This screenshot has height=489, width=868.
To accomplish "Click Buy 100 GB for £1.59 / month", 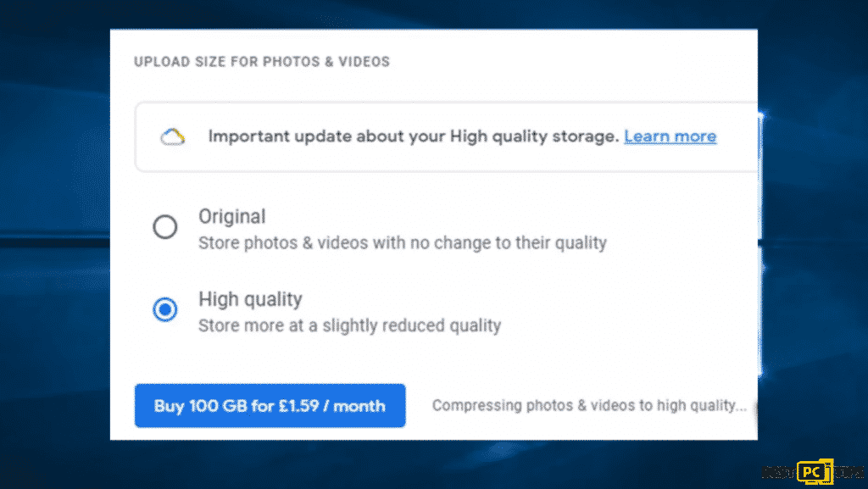I will (270, 405).
